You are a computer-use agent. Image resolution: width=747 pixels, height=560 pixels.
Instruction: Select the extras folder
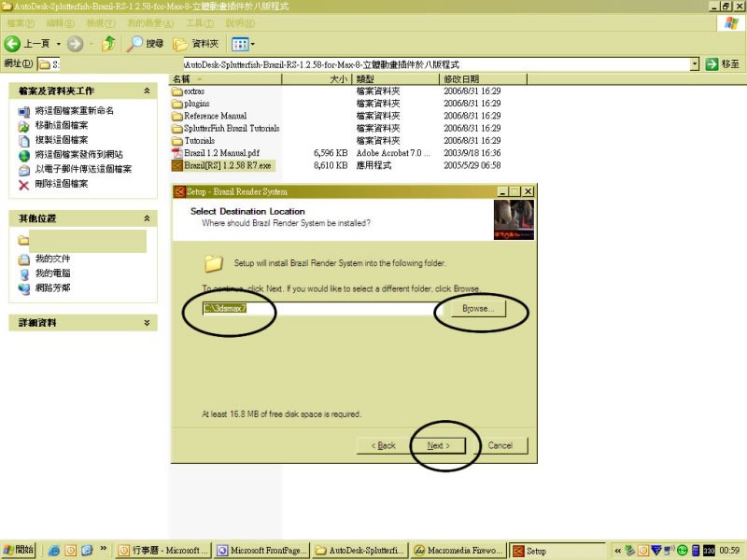pos(189,91)
